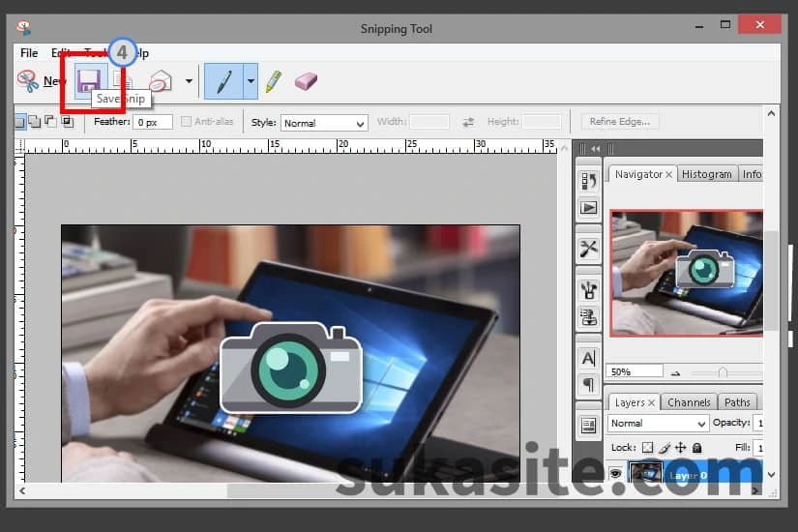Click the vertical scrollbar up arrow
Image resolution: width=798 pixels, height=532 pixels.
pyautogui.click(x=772, y=113)
